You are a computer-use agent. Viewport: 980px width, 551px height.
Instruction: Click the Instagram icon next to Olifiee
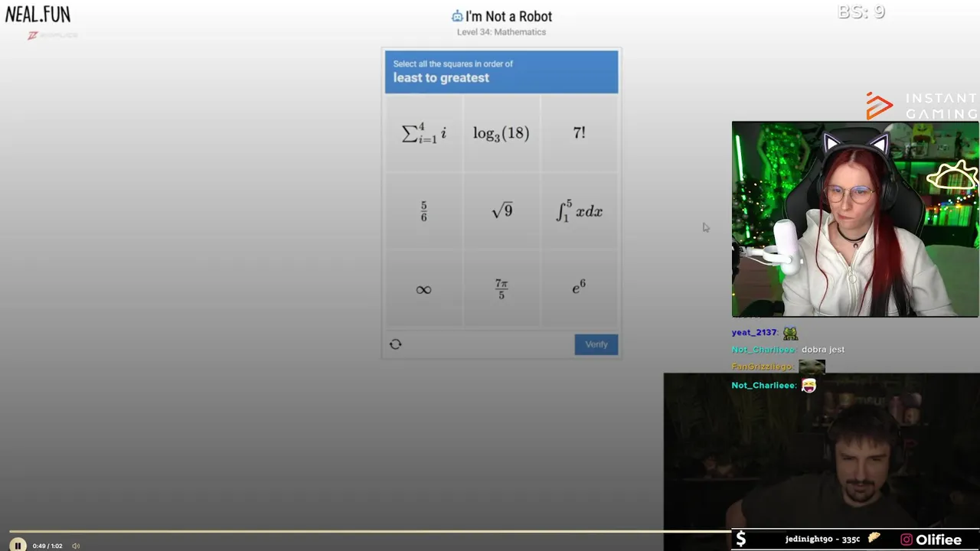click(906, 540)
